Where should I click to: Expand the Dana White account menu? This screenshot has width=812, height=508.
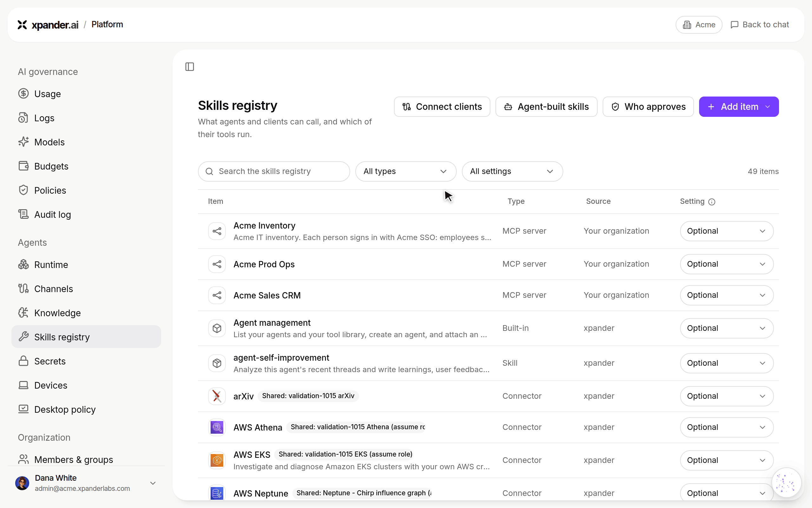tap(153, 483)
